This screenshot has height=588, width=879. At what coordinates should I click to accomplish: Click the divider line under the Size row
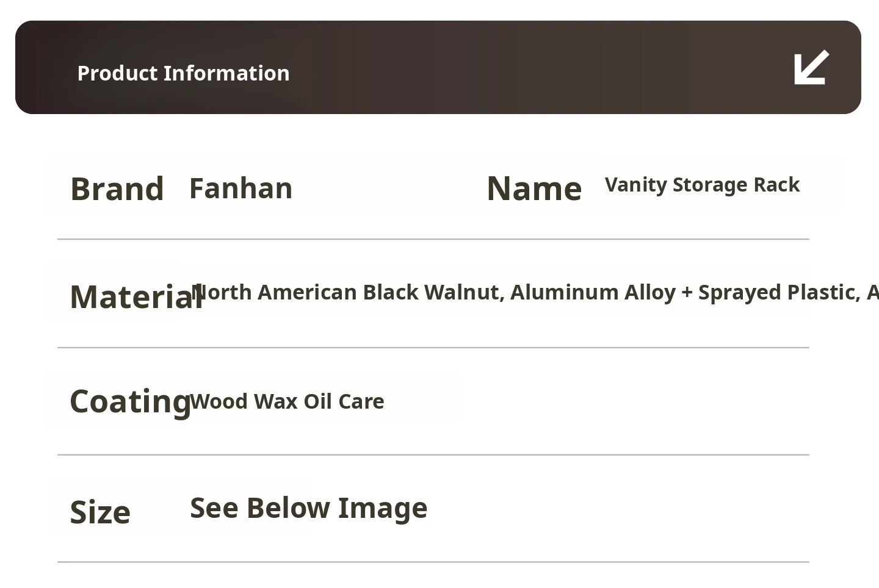433,561
